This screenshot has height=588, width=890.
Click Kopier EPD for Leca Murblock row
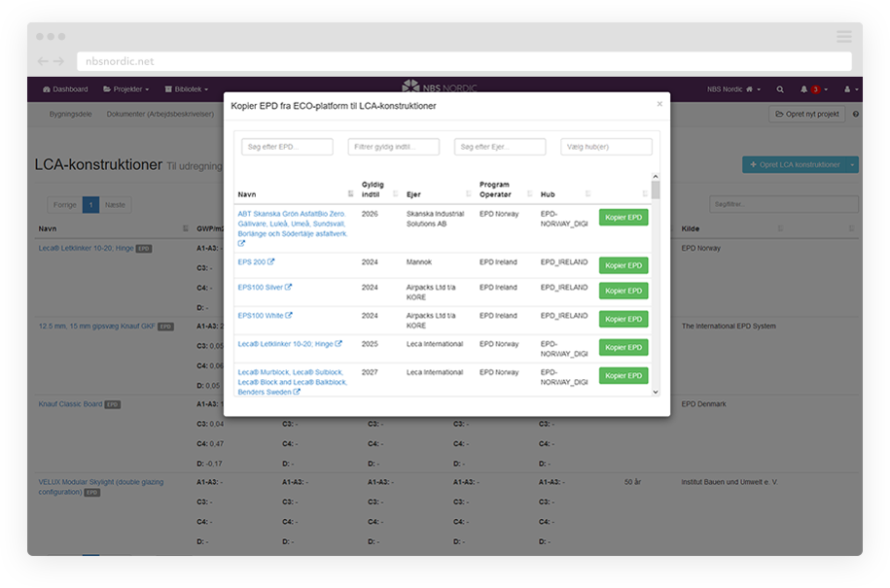[x=623, y=376]
